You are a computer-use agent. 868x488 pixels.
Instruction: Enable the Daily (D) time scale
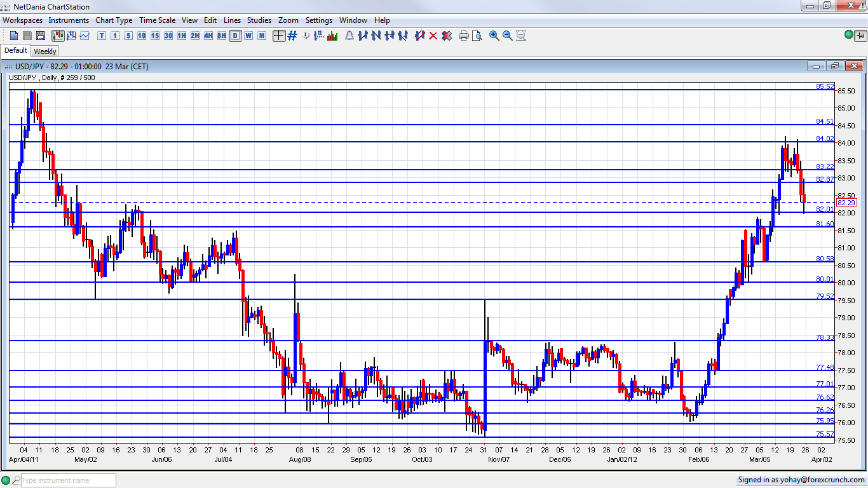[x=234, y=36]
